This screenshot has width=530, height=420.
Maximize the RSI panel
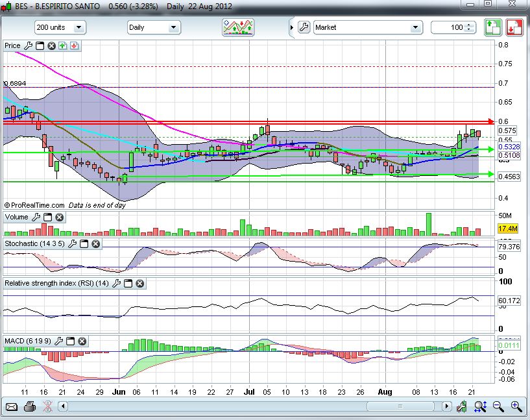(x=128, y=284)
